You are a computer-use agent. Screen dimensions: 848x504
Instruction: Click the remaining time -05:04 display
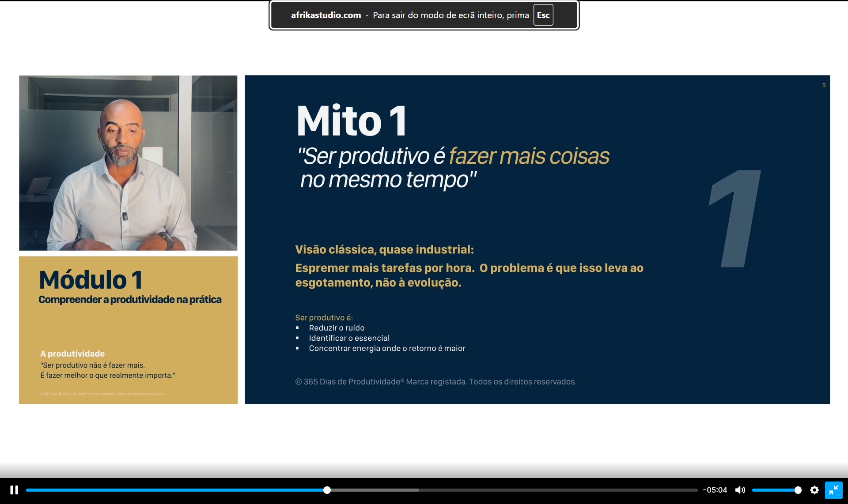(715, 490)
